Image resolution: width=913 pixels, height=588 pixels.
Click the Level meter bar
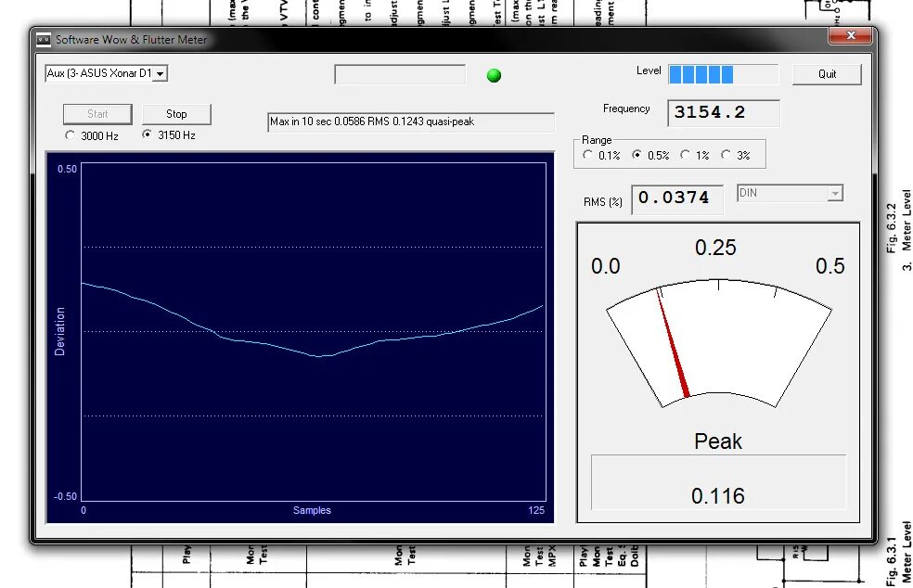pos(723,74)
